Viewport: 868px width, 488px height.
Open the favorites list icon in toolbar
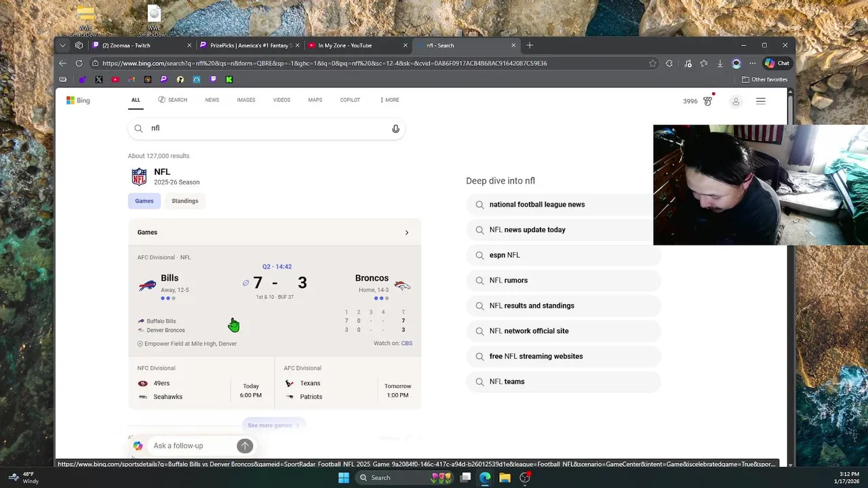[704, 63]
